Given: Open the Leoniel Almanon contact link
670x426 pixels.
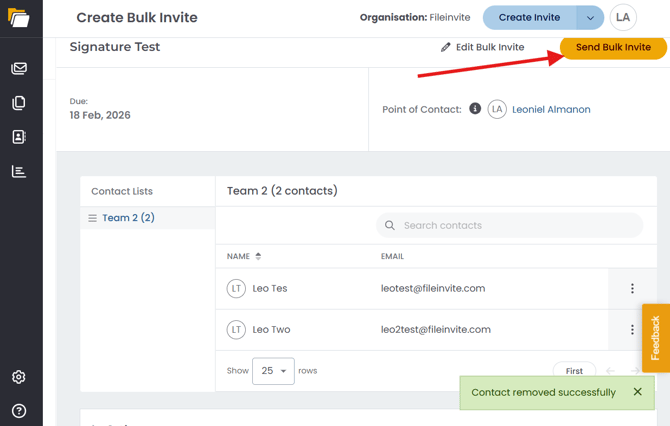Looking at the screenshot, I should click(551, 109).
